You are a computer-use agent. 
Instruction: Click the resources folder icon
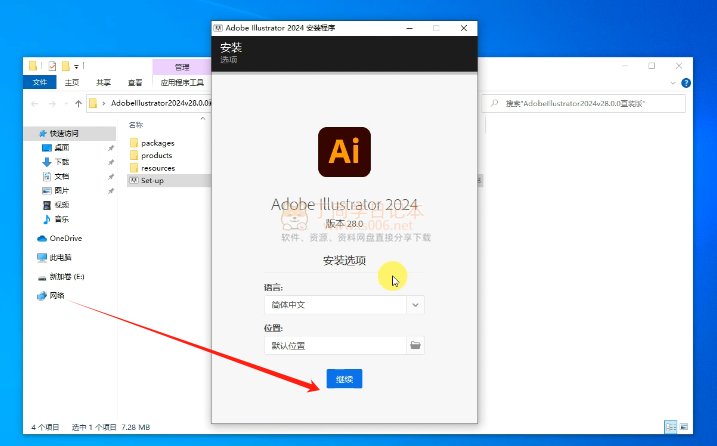(x=134, y=168)
